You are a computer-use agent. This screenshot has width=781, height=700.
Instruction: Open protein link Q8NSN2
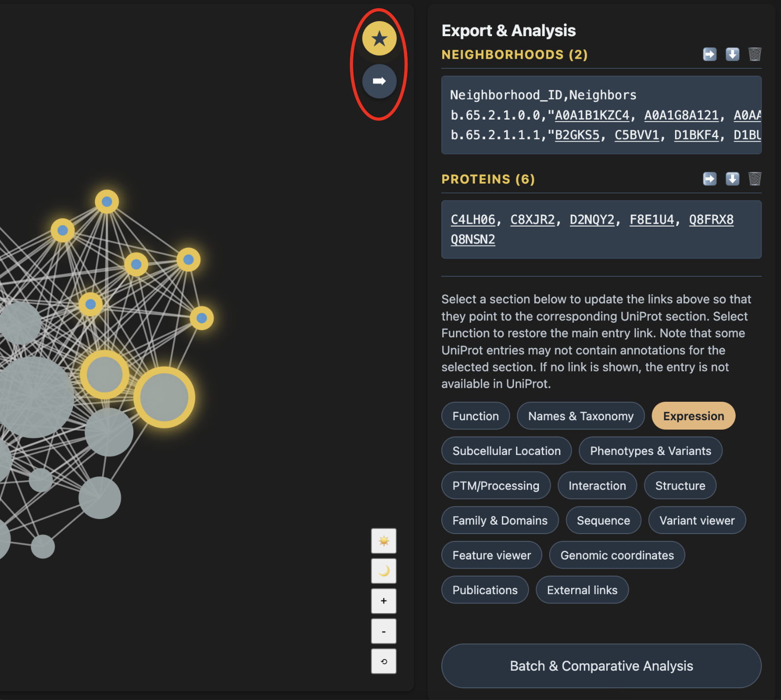473,239
